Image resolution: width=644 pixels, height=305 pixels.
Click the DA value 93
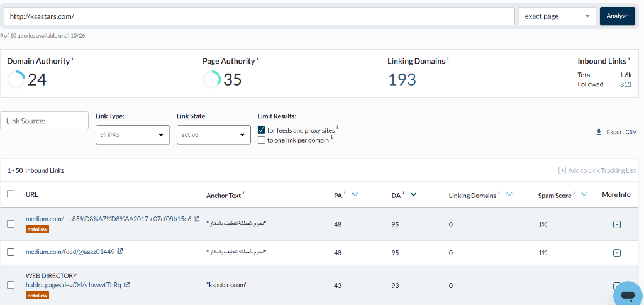coord(395,286)
